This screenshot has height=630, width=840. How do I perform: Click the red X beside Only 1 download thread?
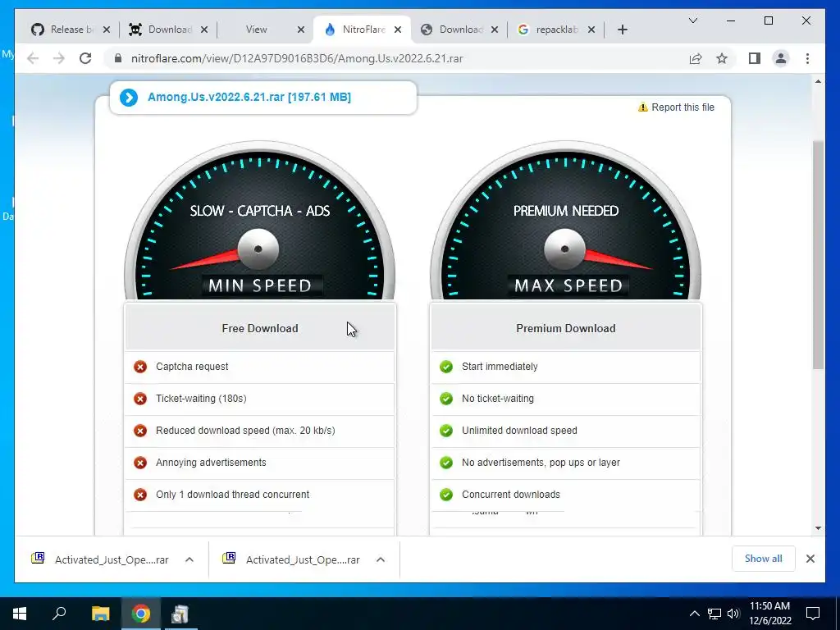140,495
